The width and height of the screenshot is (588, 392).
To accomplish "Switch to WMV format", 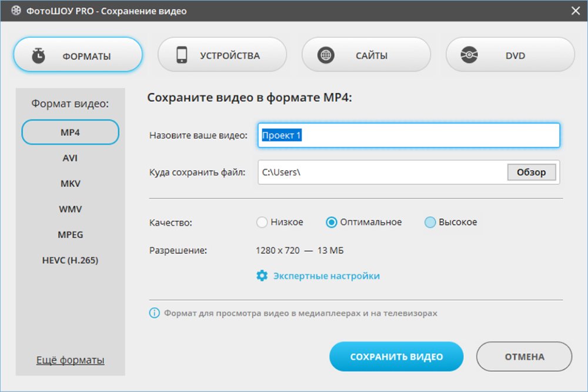I will pyautogui.click(x=70, y=209).
